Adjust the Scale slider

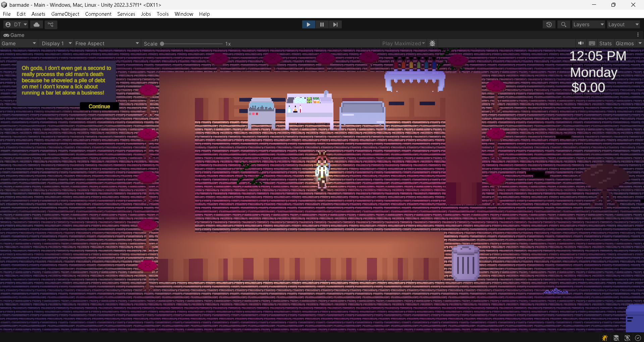[191, 44]
